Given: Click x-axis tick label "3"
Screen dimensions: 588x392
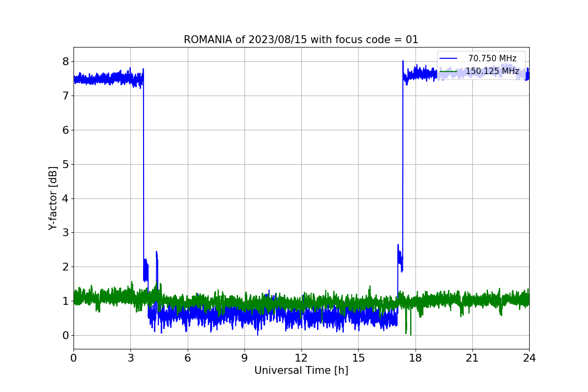Looking at the screenshot, I should pyautogui.click(x=130, y=358).
